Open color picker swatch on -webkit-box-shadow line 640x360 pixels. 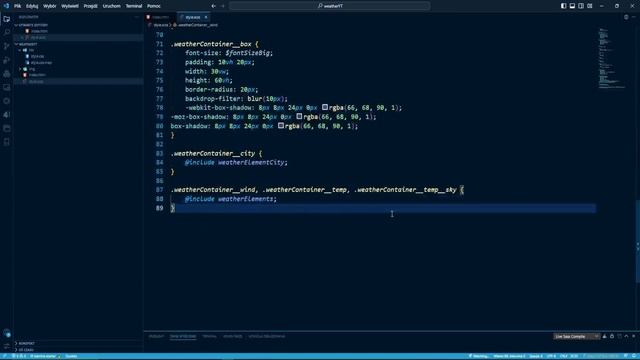[x=325, y=107]
